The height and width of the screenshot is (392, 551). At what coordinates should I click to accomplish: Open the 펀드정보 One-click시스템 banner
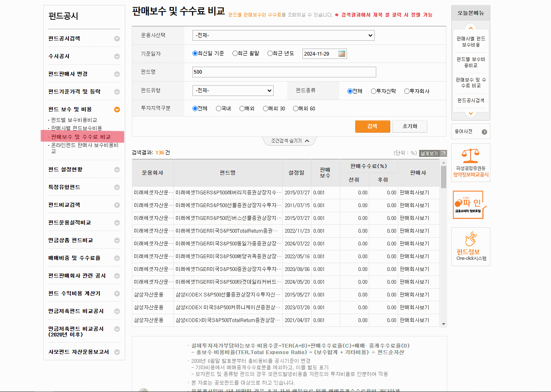pyautogui.click(x=471, y=247)
